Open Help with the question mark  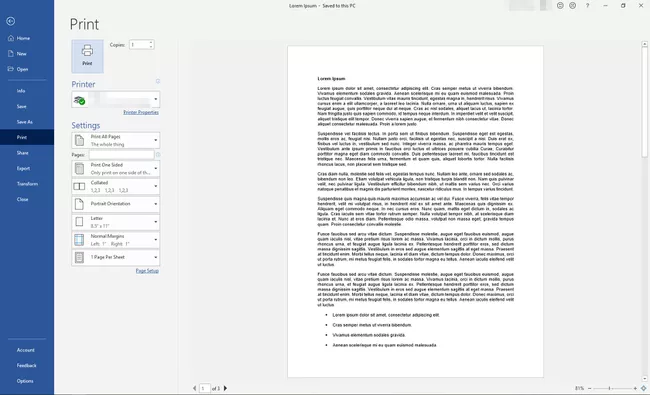587,5
